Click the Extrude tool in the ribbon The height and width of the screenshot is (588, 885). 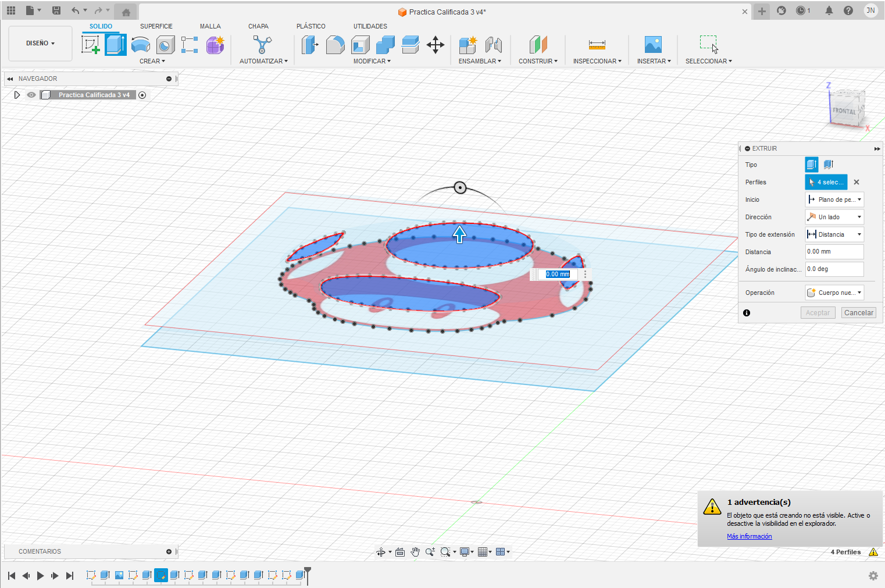115,45
